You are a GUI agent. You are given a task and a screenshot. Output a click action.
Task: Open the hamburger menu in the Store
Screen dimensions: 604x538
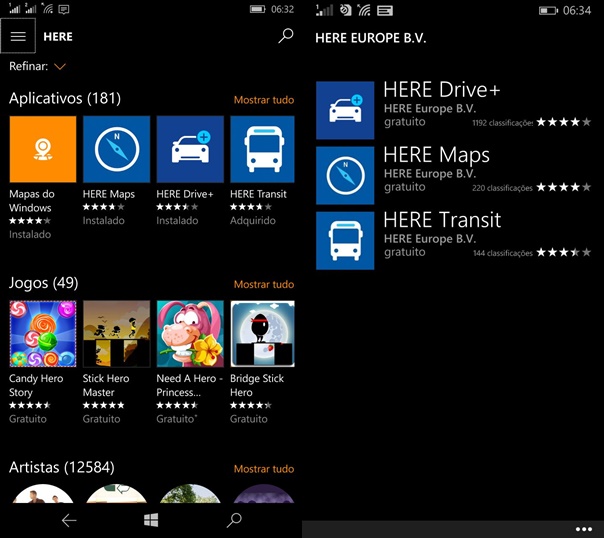tap(18, 36)
